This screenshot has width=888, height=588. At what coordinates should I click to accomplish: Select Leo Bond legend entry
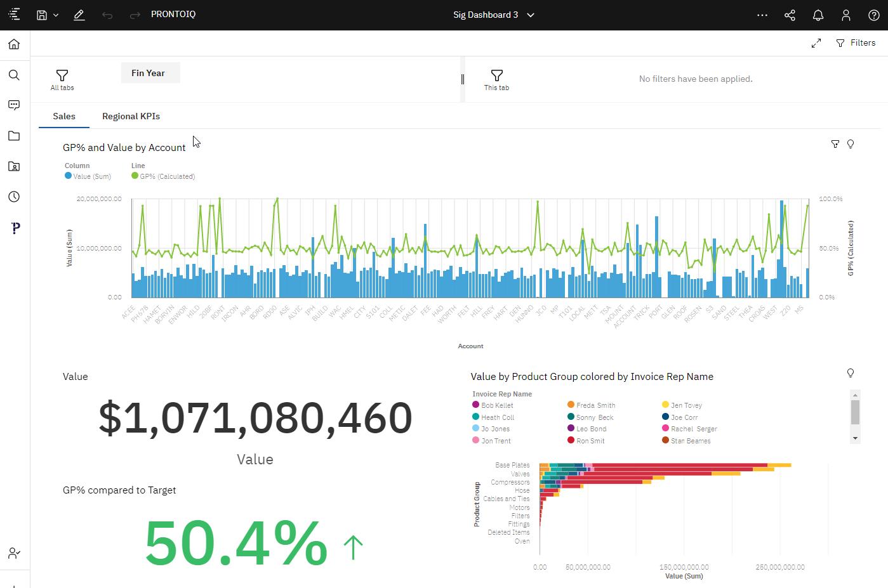587,429
